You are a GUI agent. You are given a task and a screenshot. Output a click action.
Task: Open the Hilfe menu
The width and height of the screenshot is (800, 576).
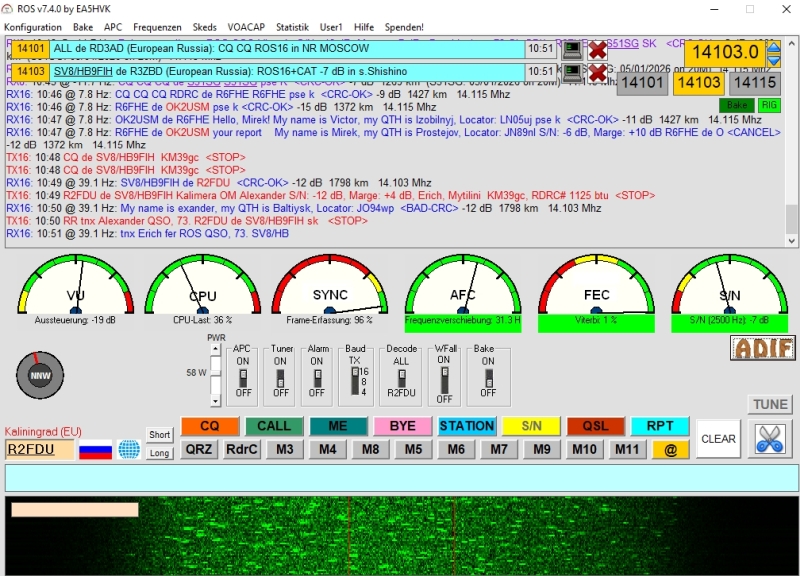click(x=364, y=28)
